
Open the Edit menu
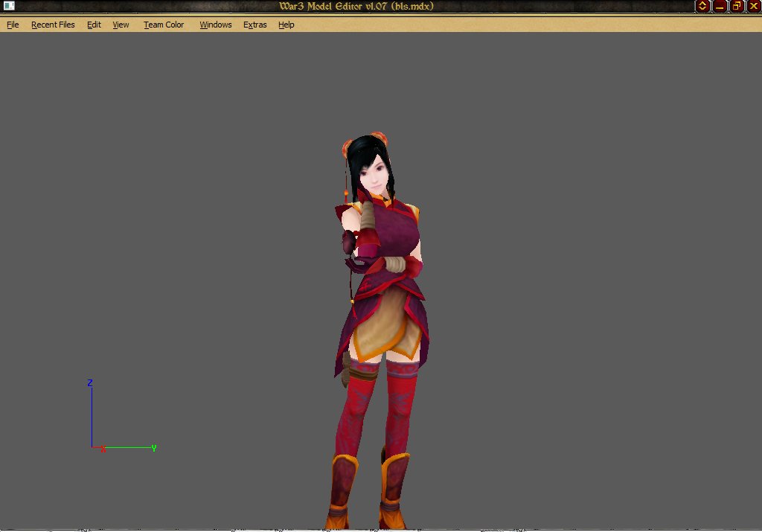pos(94,25)
